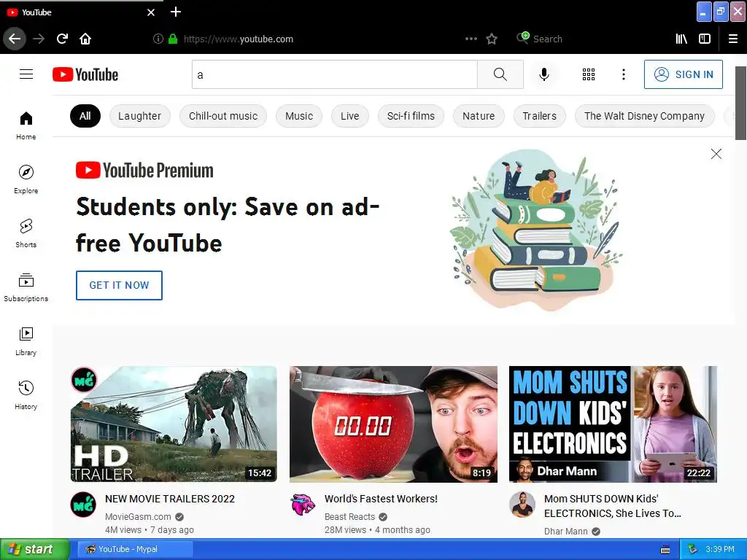Select the Music filter chip

299,116
